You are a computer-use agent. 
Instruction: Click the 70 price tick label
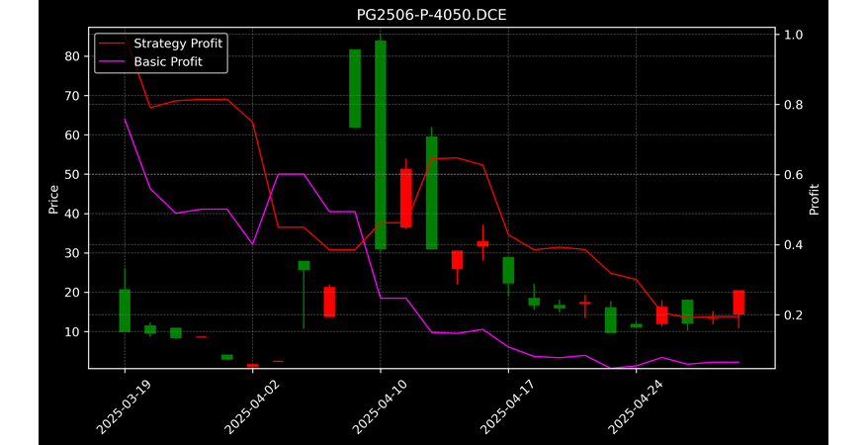coord(73,96)
